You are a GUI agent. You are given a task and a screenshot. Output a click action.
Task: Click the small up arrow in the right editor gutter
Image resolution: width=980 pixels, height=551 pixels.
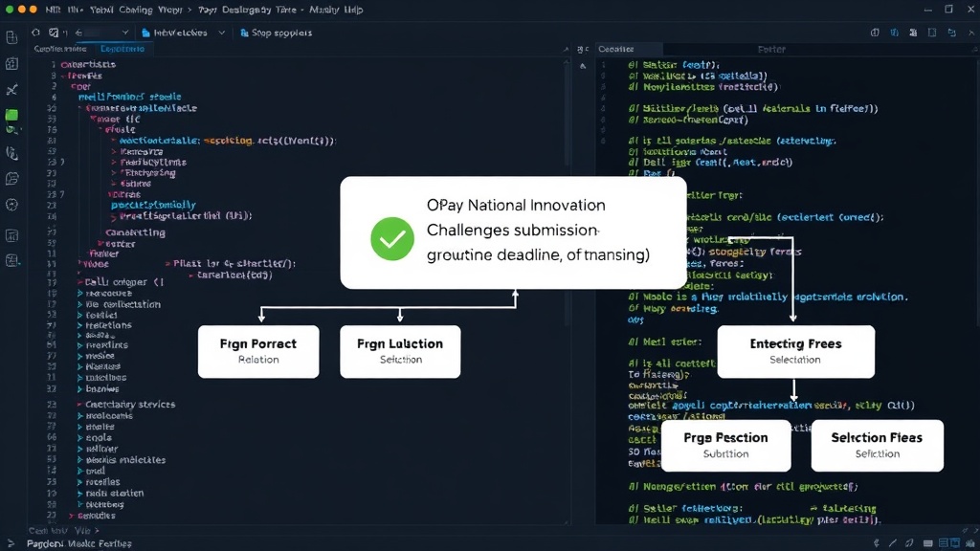pyautogui.click(x=583, y=66)
